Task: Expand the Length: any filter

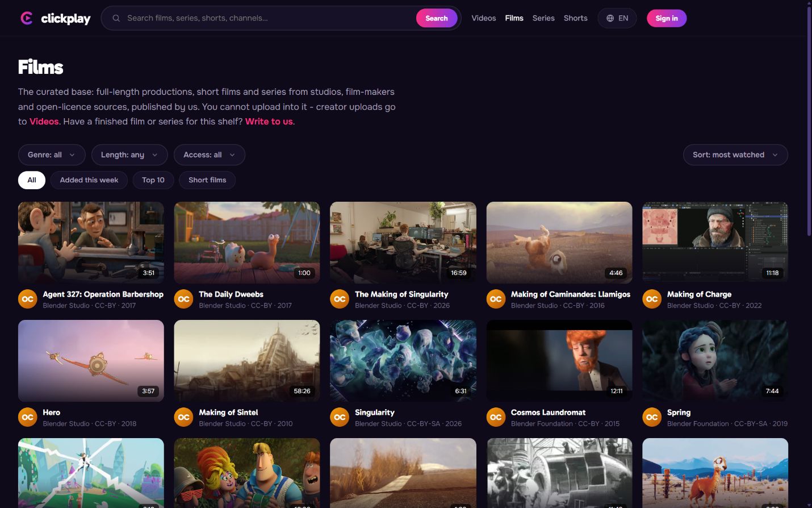Action: tap(129, 155)
